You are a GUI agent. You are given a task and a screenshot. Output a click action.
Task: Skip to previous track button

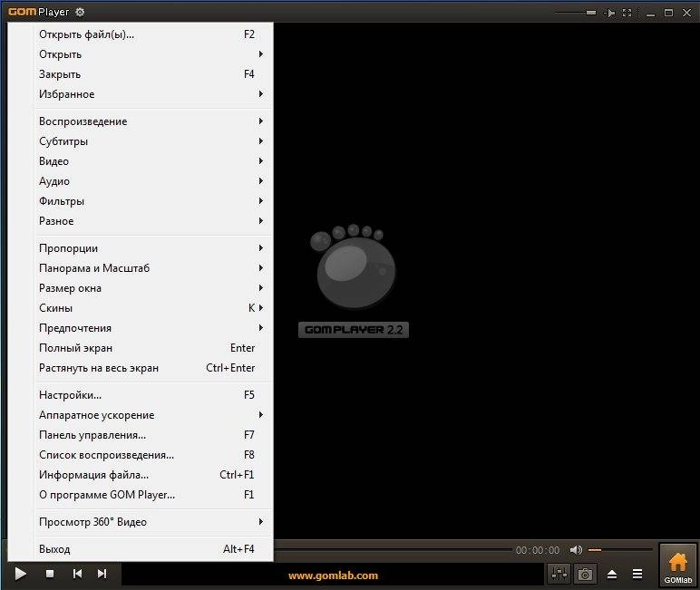pyautogui.click(x=77, y=574)
